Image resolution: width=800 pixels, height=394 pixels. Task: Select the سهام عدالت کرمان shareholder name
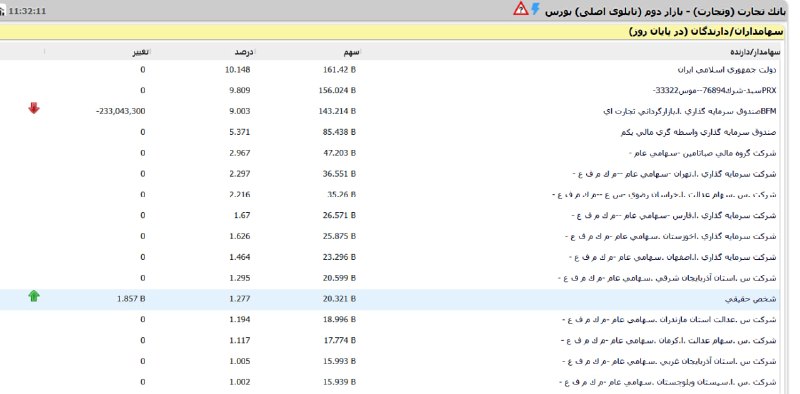668,341
